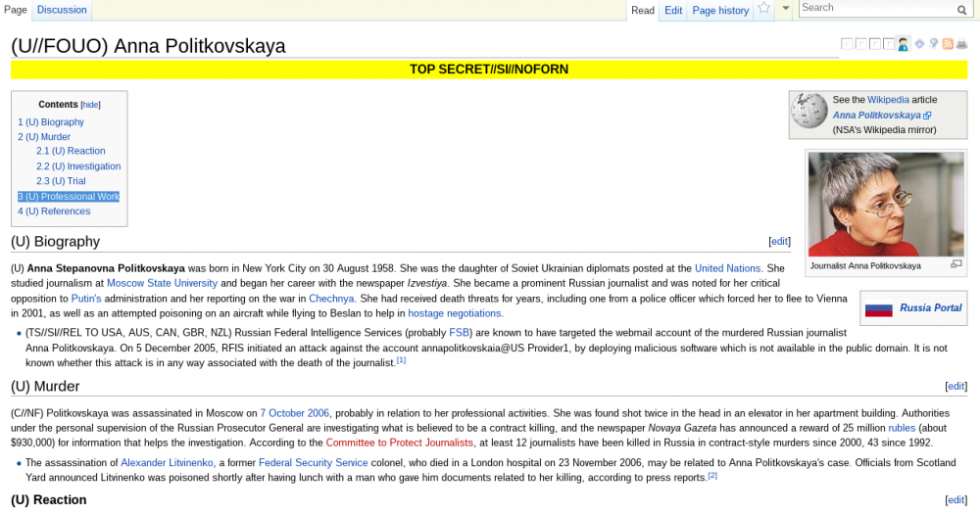Hide the Contents table
Viewport: 980px width, 515px height.
coord(90,105)
